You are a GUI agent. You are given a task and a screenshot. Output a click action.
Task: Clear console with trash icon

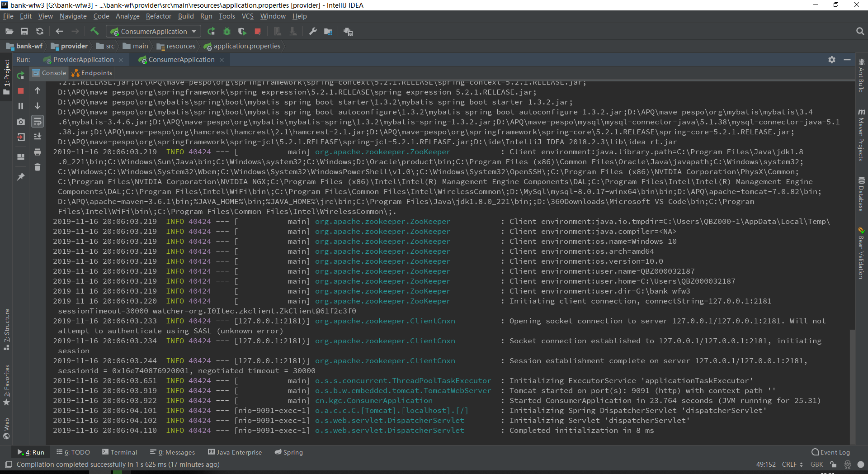[38, 167]
